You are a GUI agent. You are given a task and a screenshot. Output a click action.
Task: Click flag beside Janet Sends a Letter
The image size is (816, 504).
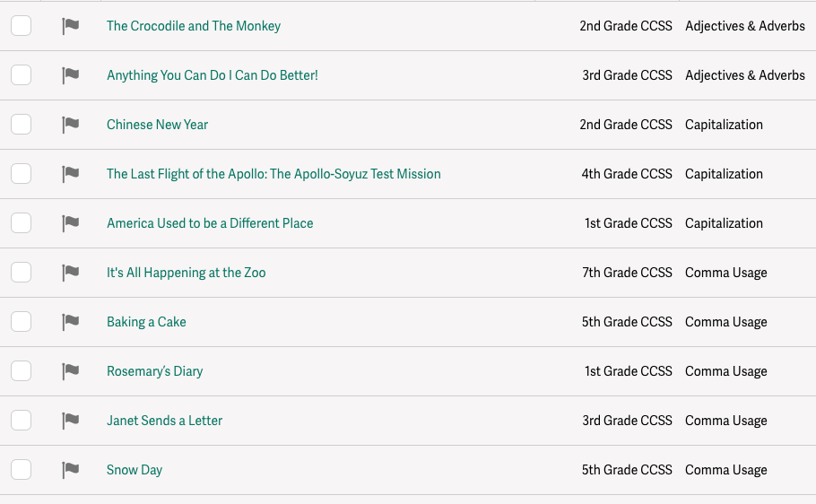(x=70, y=421)
